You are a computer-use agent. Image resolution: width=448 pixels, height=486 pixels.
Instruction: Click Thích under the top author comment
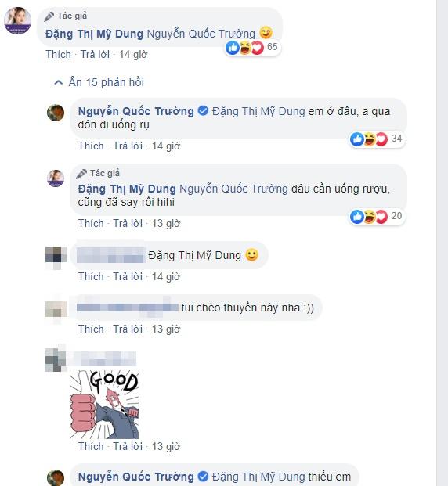coord(58,54)
